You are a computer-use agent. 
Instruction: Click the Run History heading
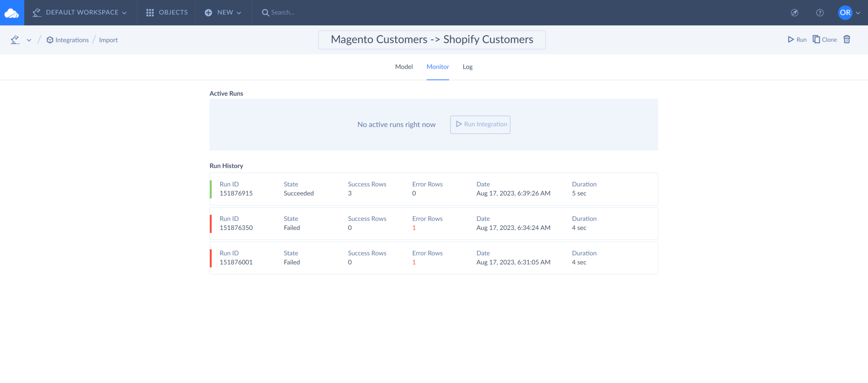click(226, 166)
